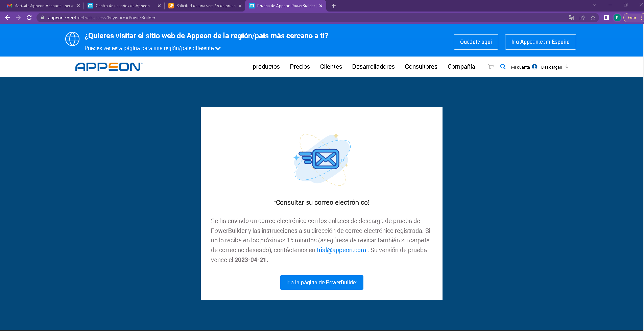Close the Activate Appeon Account tab

[78, 6]
